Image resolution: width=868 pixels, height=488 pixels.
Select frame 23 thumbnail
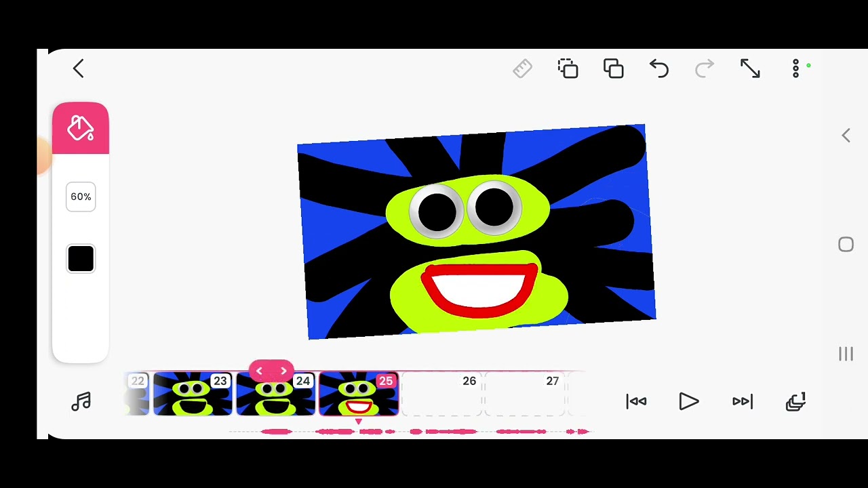pyautogui.click(x=193, y=394)
